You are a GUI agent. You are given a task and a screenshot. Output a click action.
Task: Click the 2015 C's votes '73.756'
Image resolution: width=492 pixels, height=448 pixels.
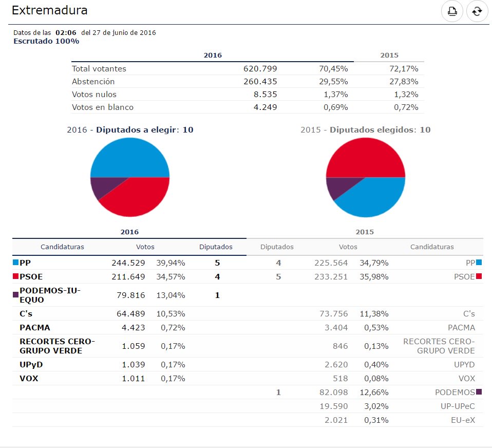click(333, 313)
